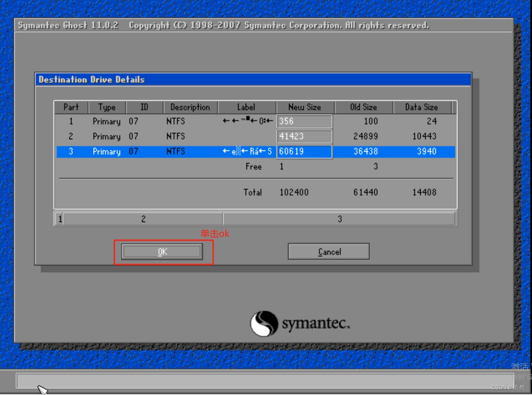The image size is (532, 395).
Task: Edit the New Size field showing 356
Action: coord(305,121)
